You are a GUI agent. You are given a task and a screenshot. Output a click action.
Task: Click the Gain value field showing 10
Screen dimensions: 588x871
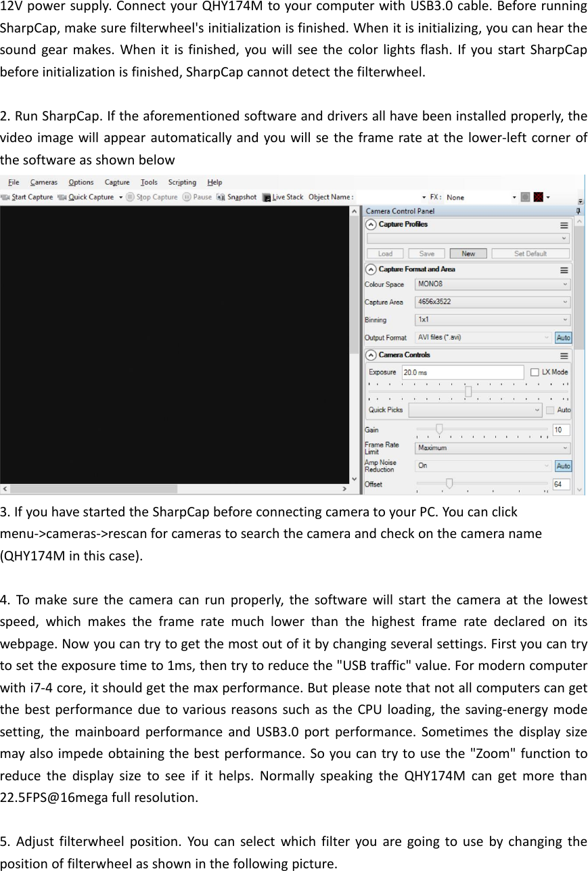point(562,430)
